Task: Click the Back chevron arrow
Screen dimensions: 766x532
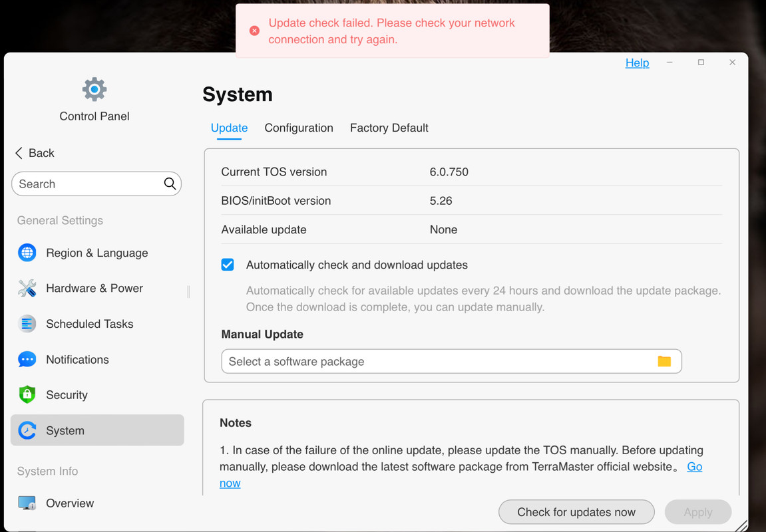Action: (19, 153)
